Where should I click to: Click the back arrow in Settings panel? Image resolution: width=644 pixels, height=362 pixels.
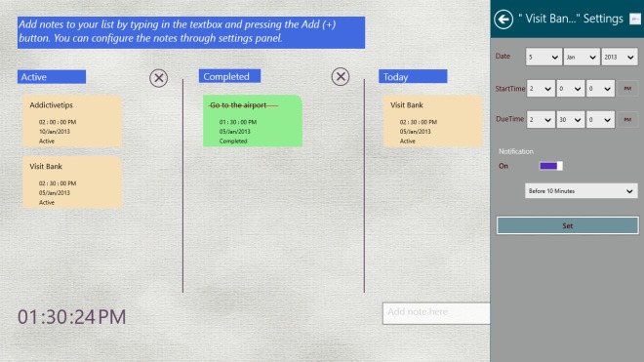tap(503, 20)
